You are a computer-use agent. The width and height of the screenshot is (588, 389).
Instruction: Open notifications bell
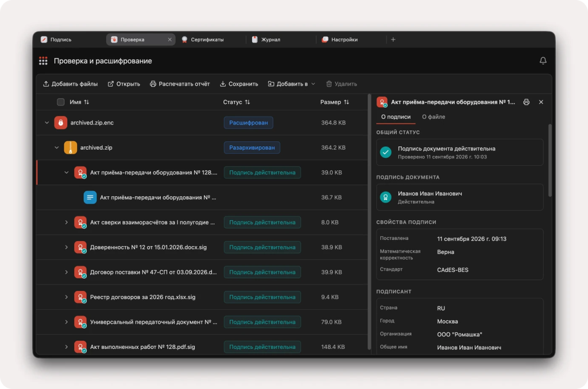point(543,61)
